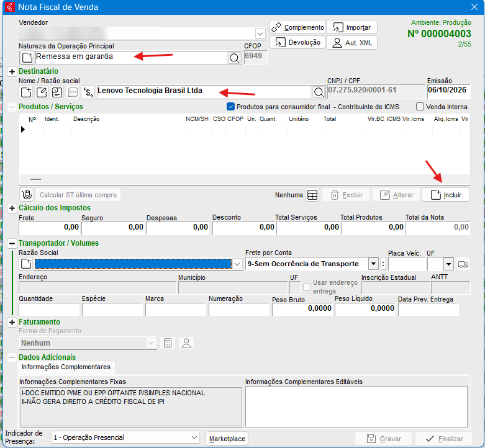Click Lenovo Tecnologia Brasil recipient name field
Viewport: 485px width, 448px height.
tap(204, 91)
